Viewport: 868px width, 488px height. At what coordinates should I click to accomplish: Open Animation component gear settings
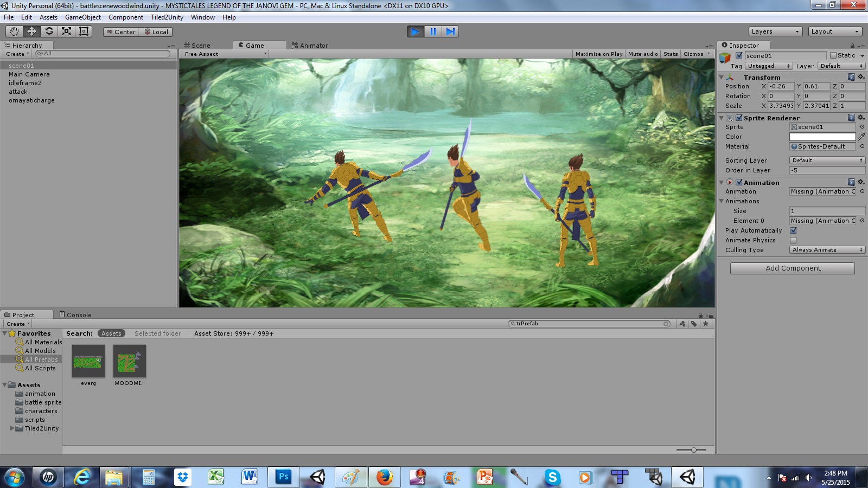coord(861,182)
